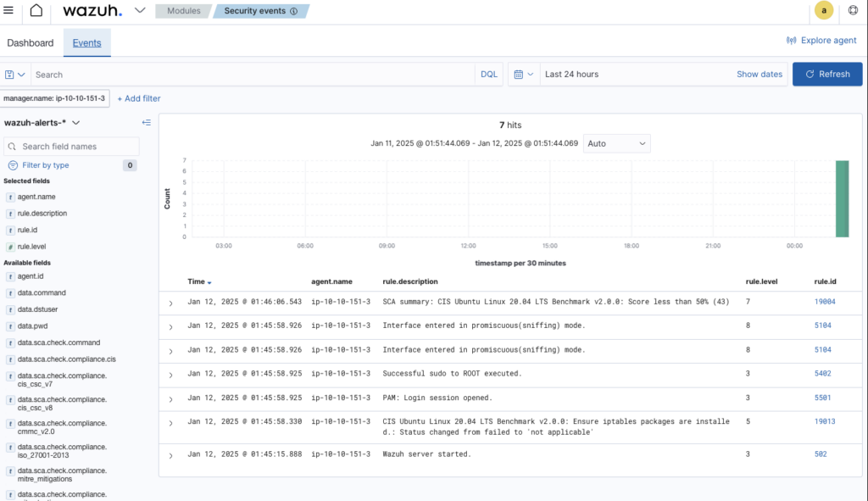
Task: Open the Modules breadcrumb
Action: pos(183,11)
